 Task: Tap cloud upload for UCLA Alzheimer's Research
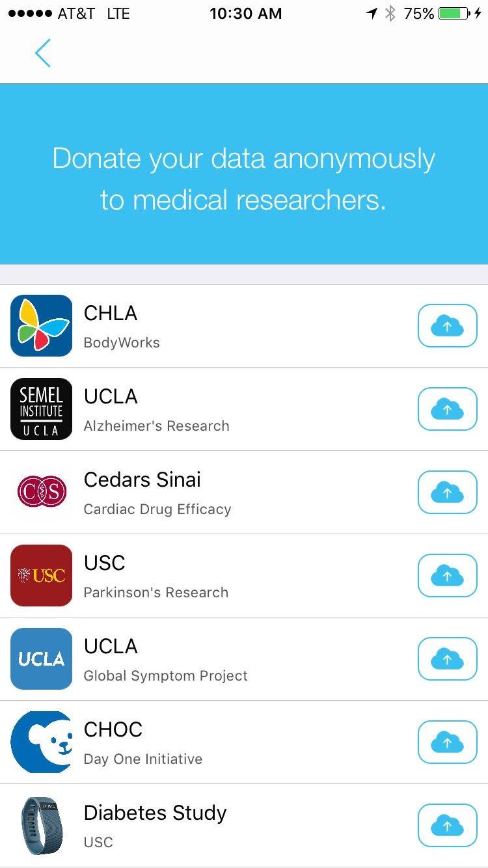447,409
